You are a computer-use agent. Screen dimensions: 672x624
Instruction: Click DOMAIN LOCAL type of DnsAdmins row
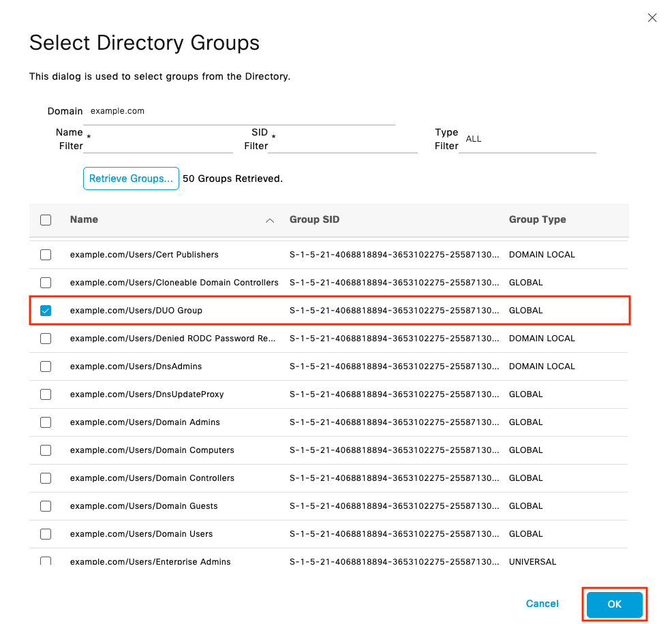542,366
